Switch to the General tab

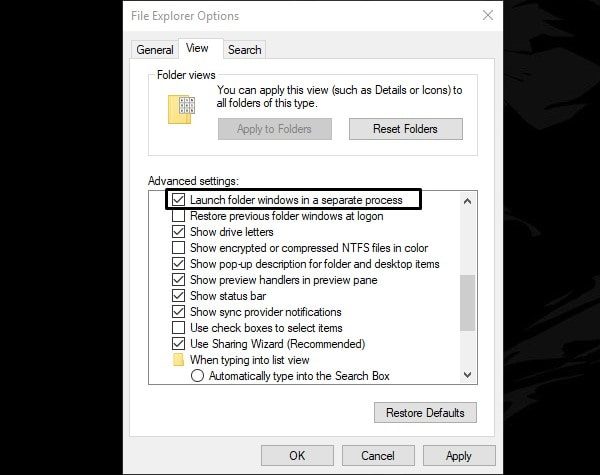point(155,50)
